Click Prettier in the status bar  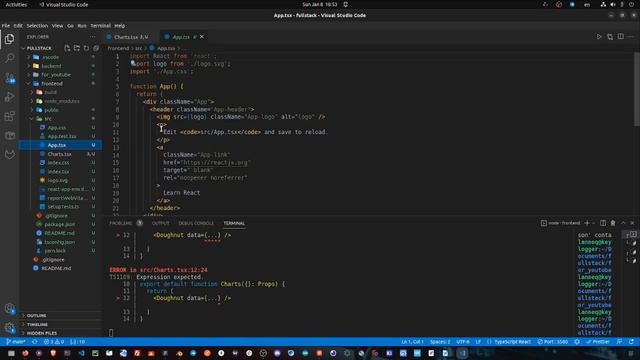point(598,342)
